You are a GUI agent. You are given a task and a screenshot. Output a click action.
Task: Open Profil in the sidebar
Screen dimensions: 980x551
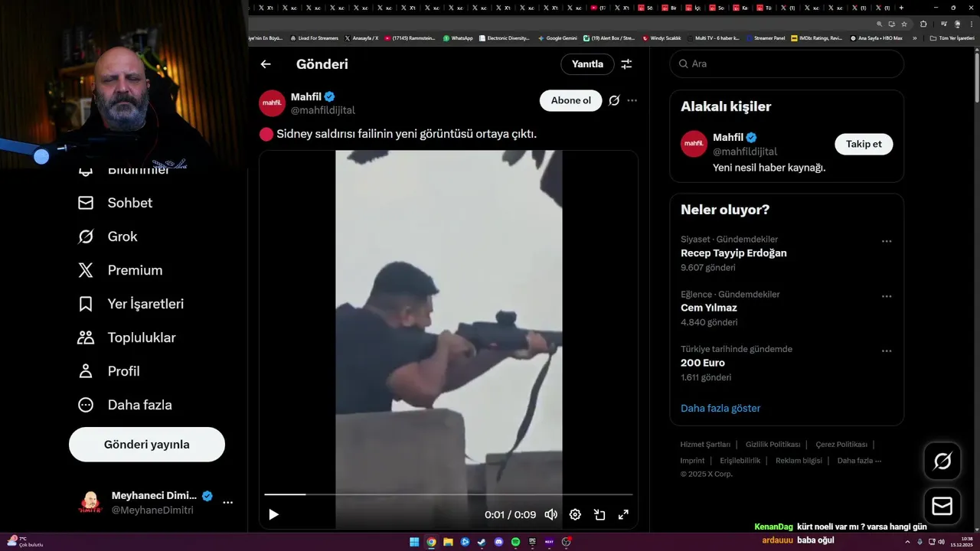click(109, 371)
